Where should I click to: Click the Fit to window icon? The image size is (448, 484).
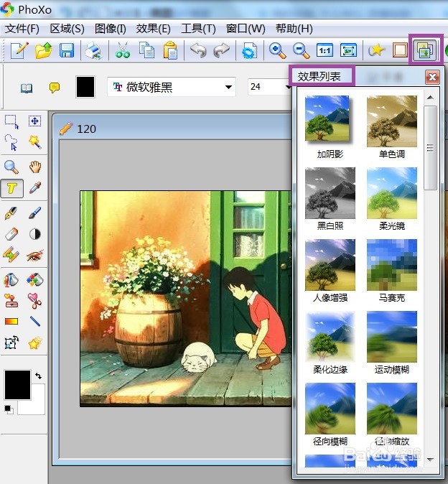pos(348,50)
